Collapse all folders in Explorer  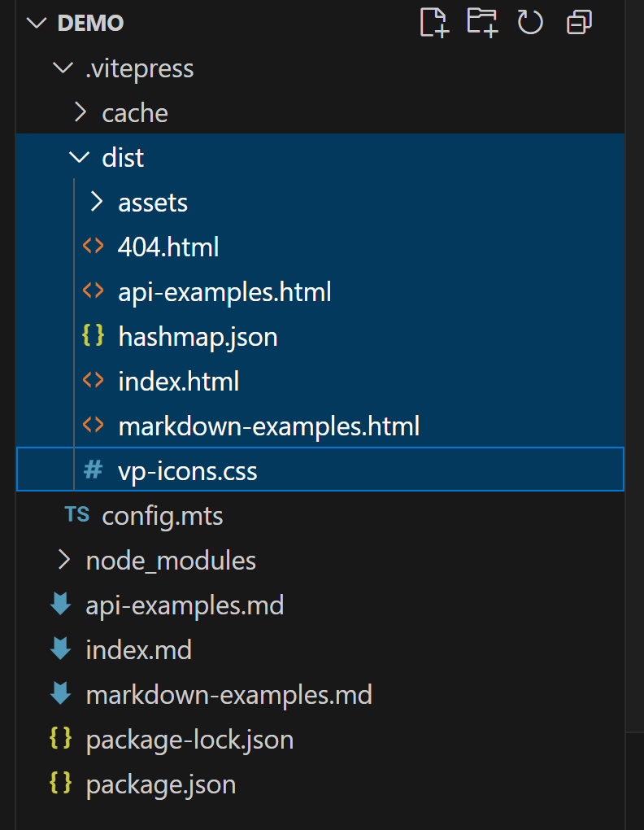point(579,22)
